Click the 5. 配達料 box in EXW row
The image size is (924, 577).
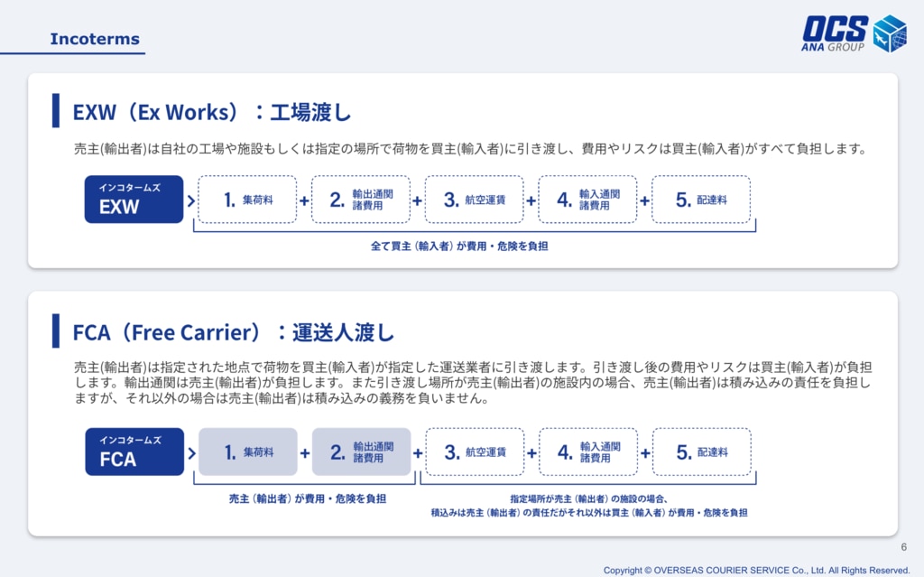pos(700,200)
